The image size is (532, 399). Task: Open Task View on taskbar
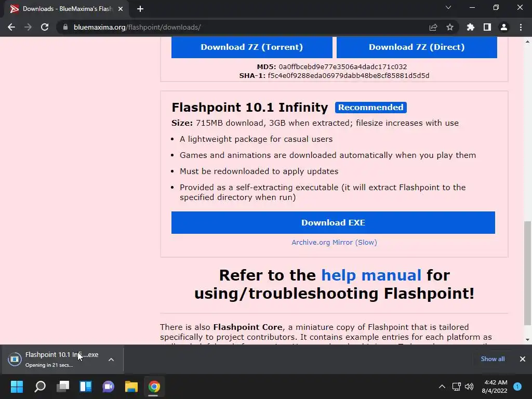click(x=63, y=387)
